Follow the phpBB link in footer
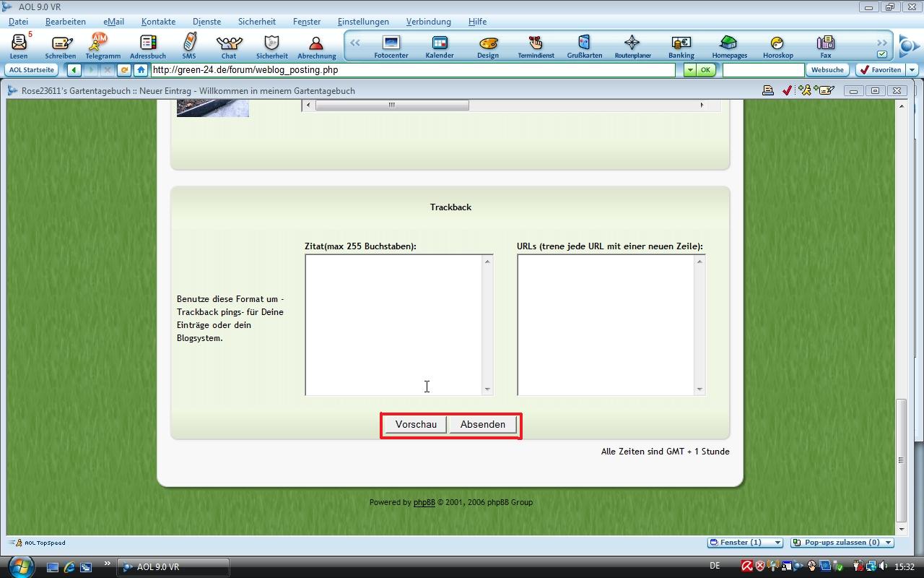 [x=424, y=503]
